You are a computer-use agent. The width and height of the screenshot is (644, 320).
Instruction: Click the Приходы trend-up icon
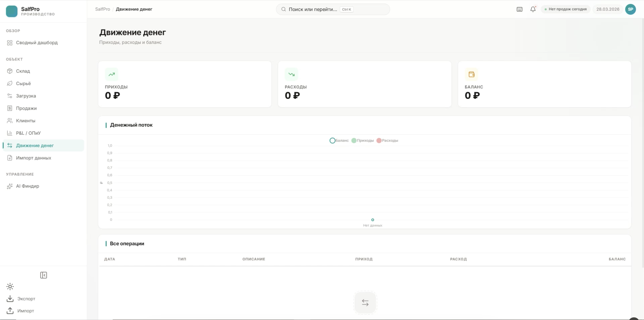pos(111,74)
